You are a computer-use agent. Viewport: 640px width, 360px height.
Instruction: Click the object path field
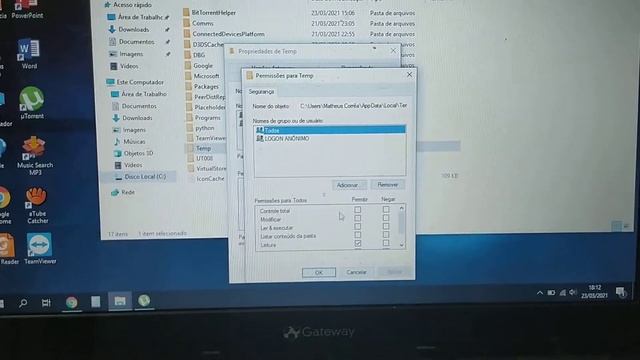tap(353, 106)
